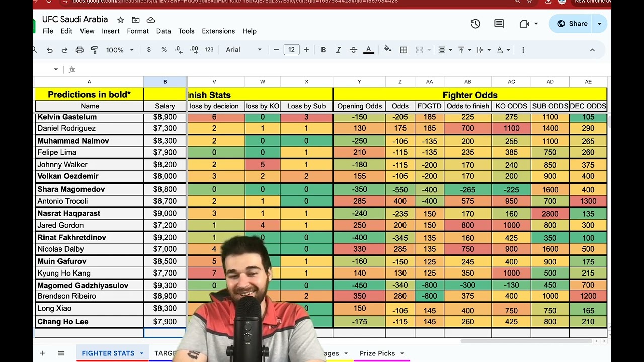The image size is (644, 362).
Task: Click the merge cells icon
Action: click(419, 50)
